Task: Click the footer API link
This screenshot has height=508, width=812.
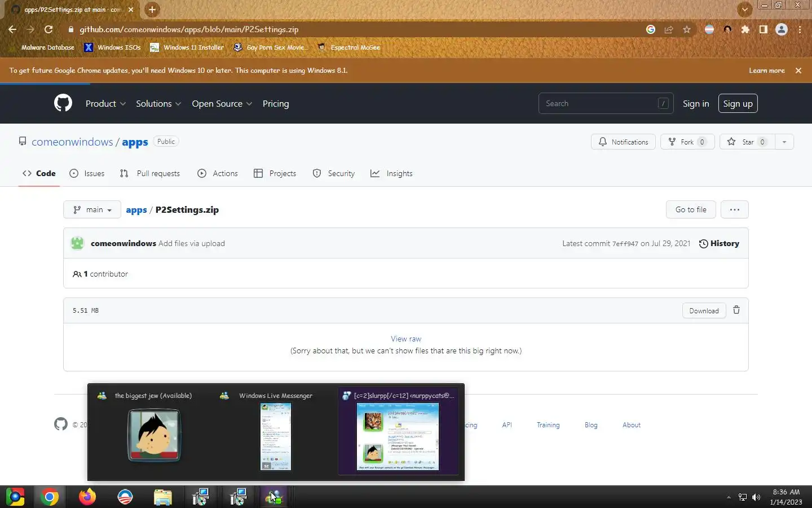Action: pyautogui.click(x=507, y=425)
